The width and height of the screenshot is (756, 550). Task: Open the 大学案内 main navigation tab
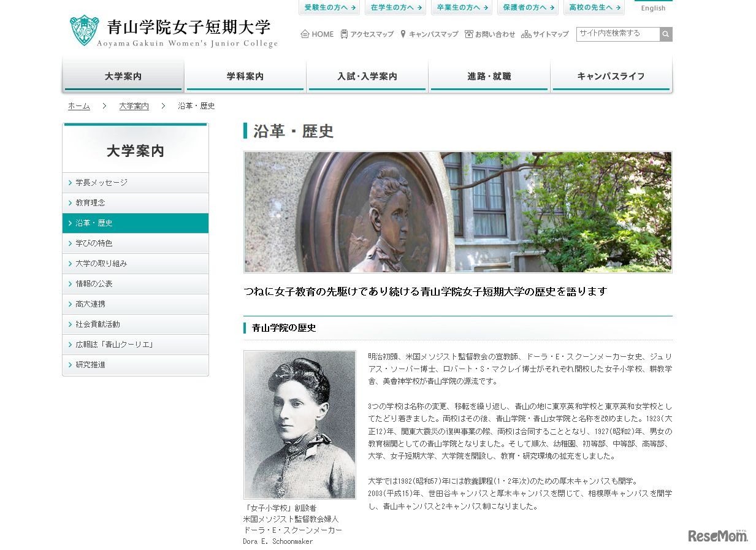123,76
